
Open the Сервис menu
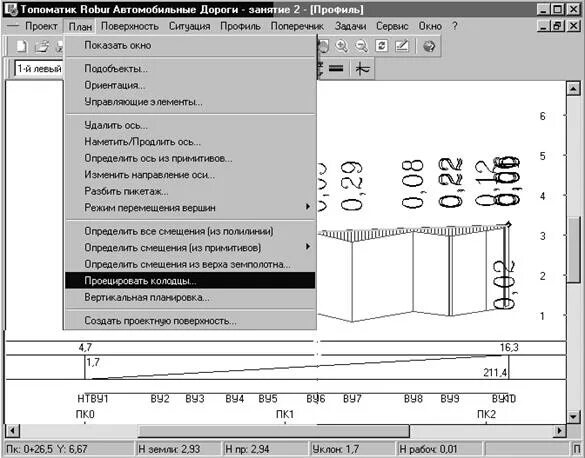[392, 26]
